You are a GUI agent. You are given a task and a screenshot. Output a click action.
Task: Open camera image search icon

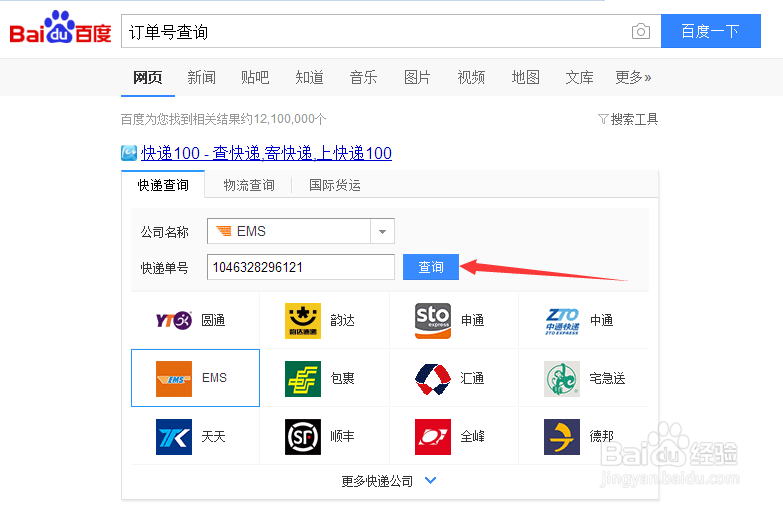641,31
